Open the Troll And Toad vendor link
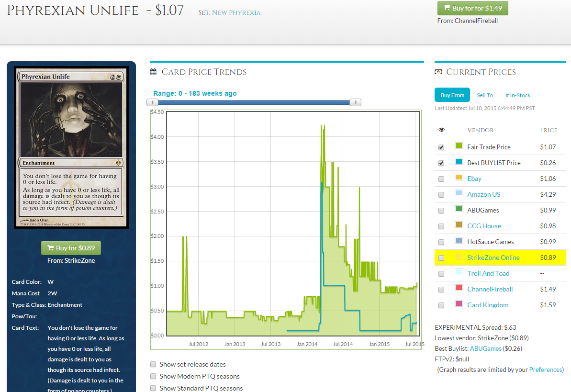 point(488,274)
